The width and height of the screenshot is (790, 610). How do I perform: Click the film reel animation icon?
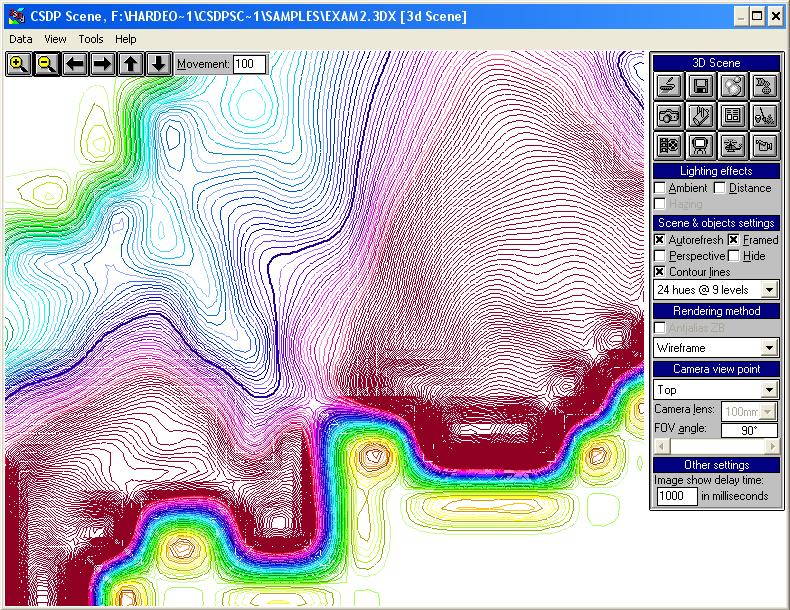coord(668,146)
